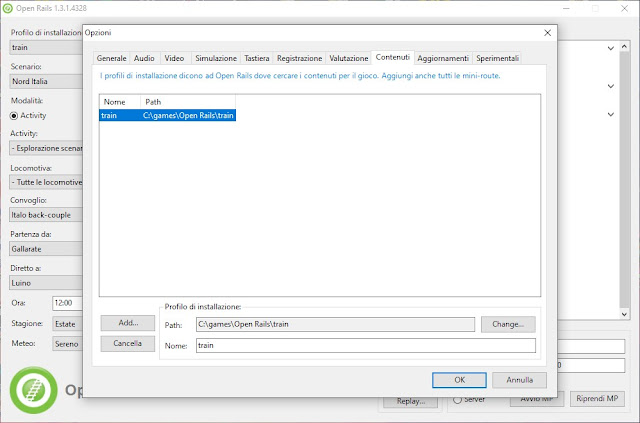Close the Opzioni dialog

pos(547,33)
